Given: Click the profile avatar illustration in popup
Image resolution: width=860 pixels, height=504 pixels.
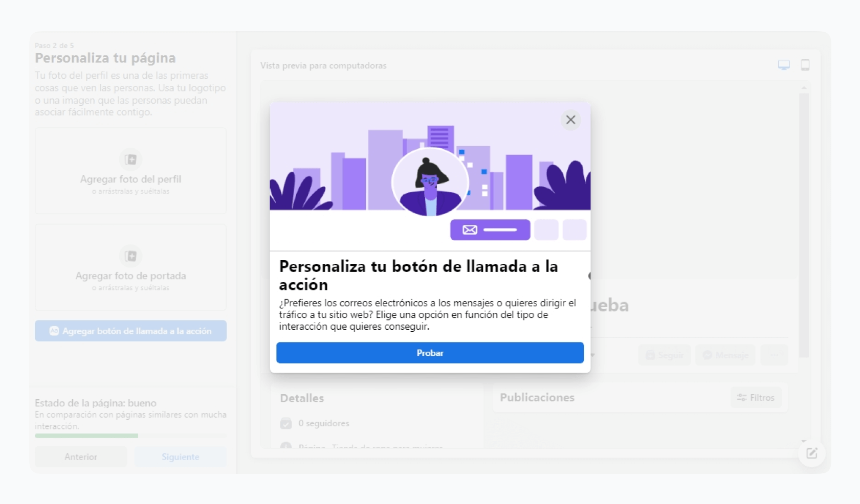Looking at the screenshot, I should (430, 181).
